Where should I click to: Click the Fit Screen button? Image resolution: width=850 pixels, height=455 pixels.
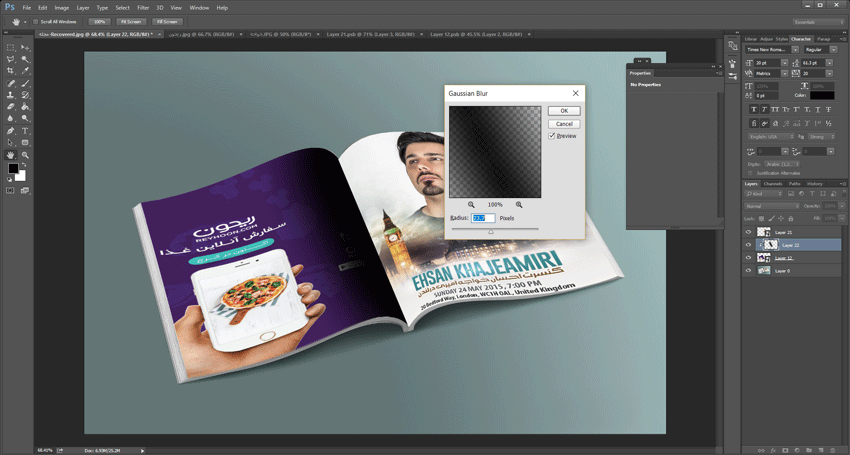131,22
